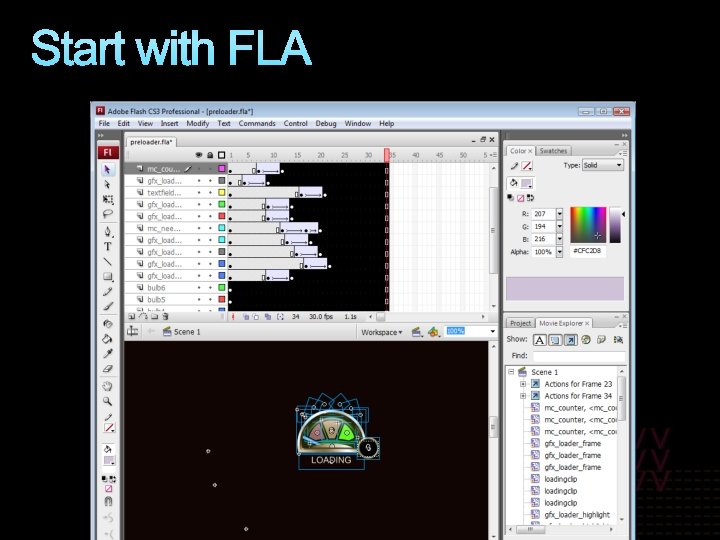Open the G value dropdown arrow
Viewport: 720px width, 540px height.
point(559,226)
